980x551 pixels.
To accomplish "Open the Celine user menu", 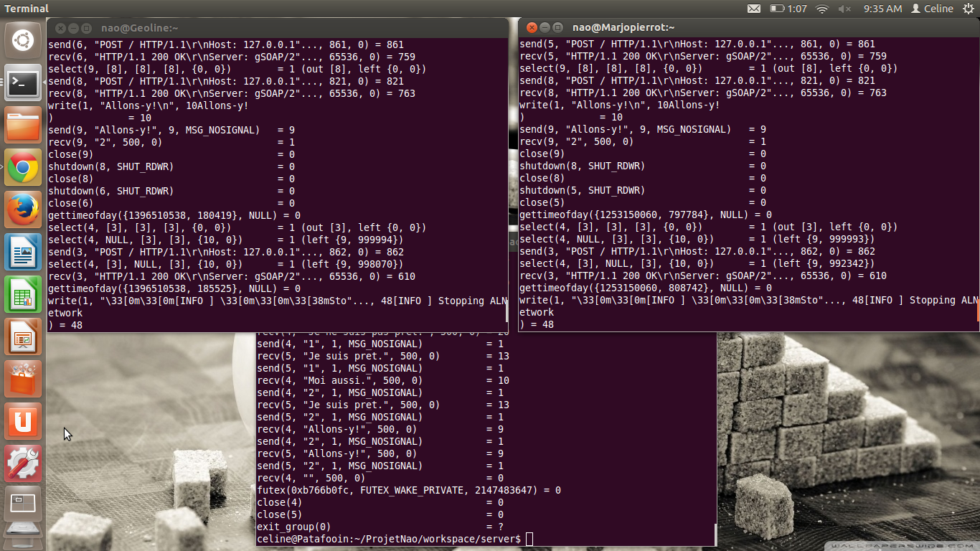I will (932, 9).
